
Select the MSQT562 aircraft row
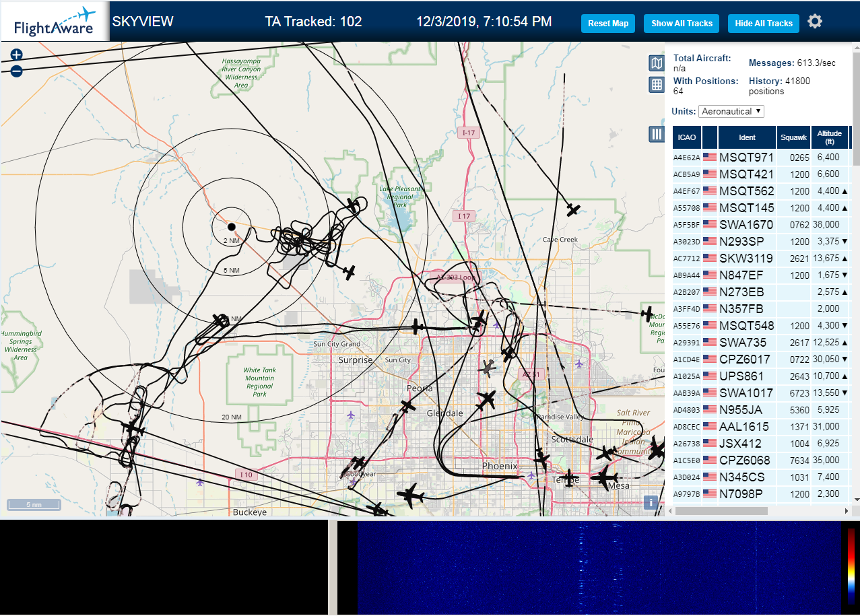(x=762, y=191)
